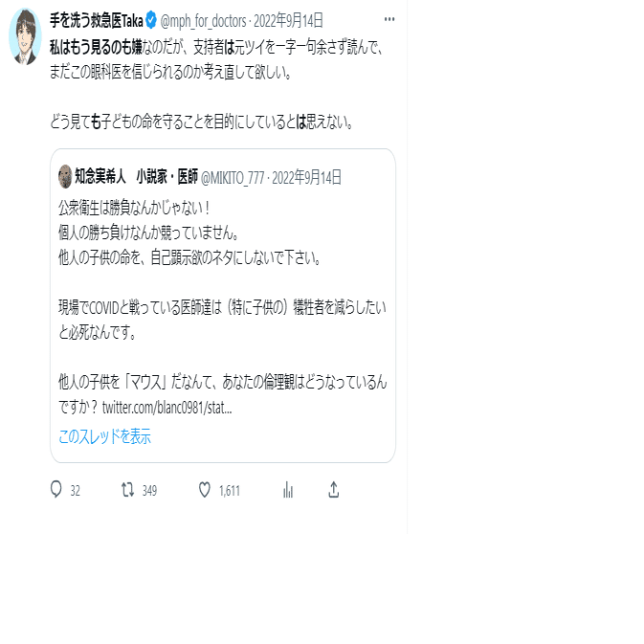View the 349 retweet count
Screen dimensions: 644x644
(x=149, y=490)
